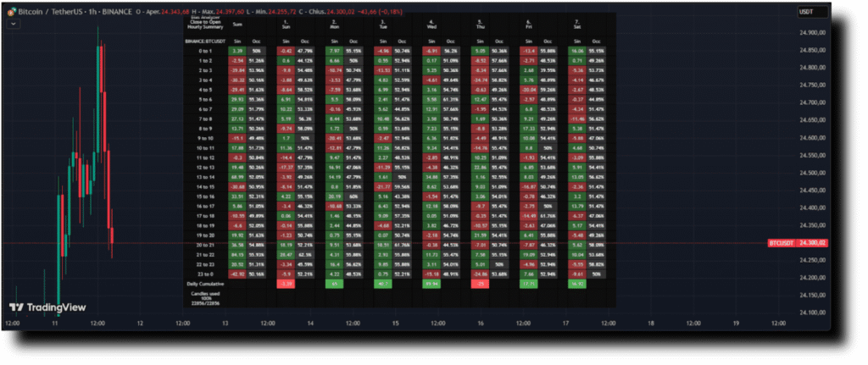Screen dimensions: 868x365
Task: Click the BTCUSDT price label on the scale
Action: (782, 243)
